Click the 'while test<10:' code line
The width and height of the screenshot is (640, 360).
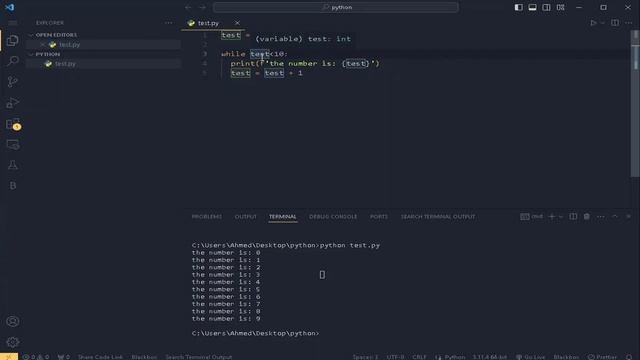click(254, 54)
